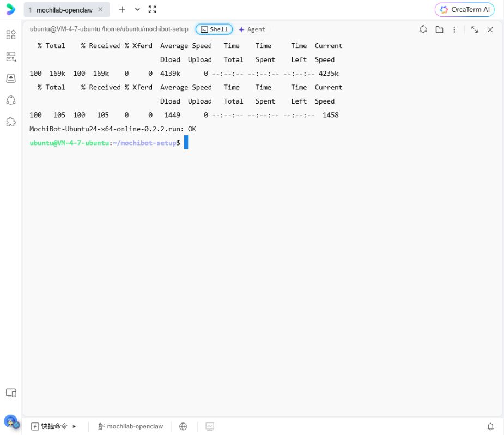Click the globe icon in status bar
The height and width of the screenshot is (435, 504).
pyautogui.click(x=183, y=426)
